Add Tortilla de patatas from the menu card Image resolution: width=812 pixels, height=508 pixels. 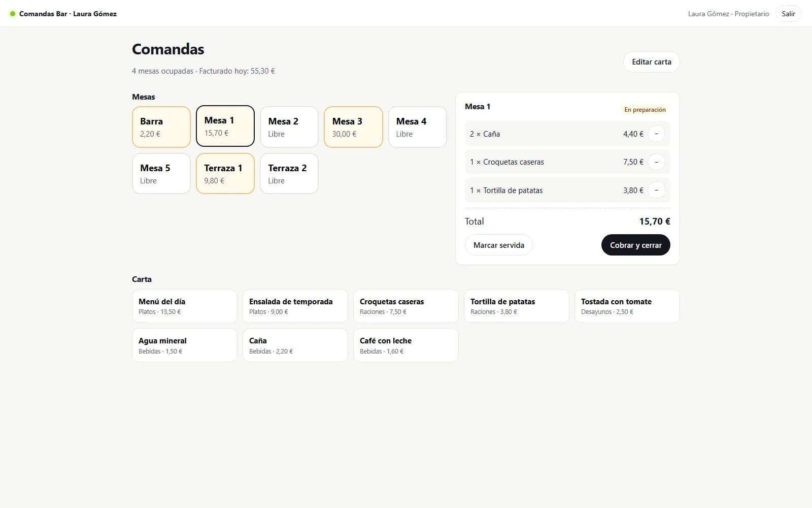coord(517,306)
